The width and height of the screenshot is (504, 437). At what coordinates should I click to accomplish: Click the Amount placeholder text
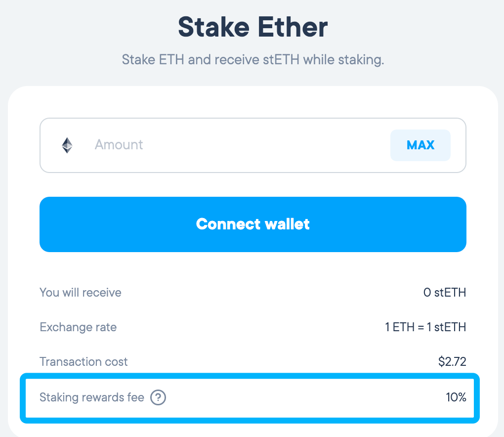(119, 145)
